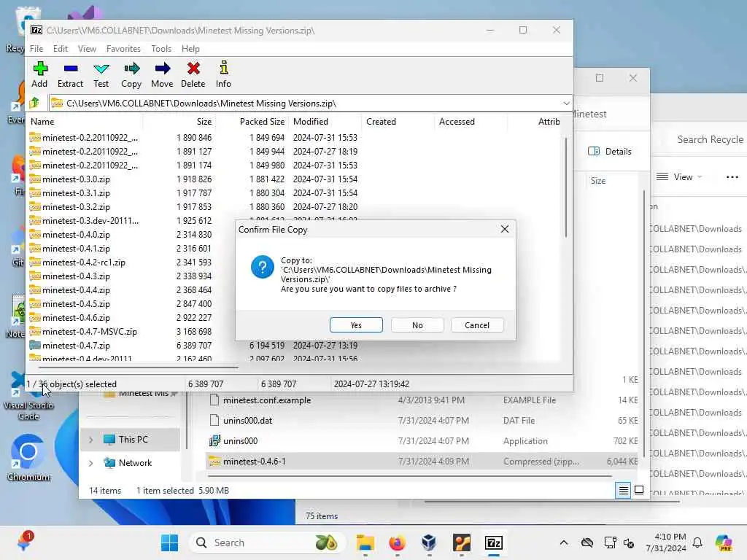
Task: Expand the 7-Zip address path dropdown
Action: (x=566, y=104)
